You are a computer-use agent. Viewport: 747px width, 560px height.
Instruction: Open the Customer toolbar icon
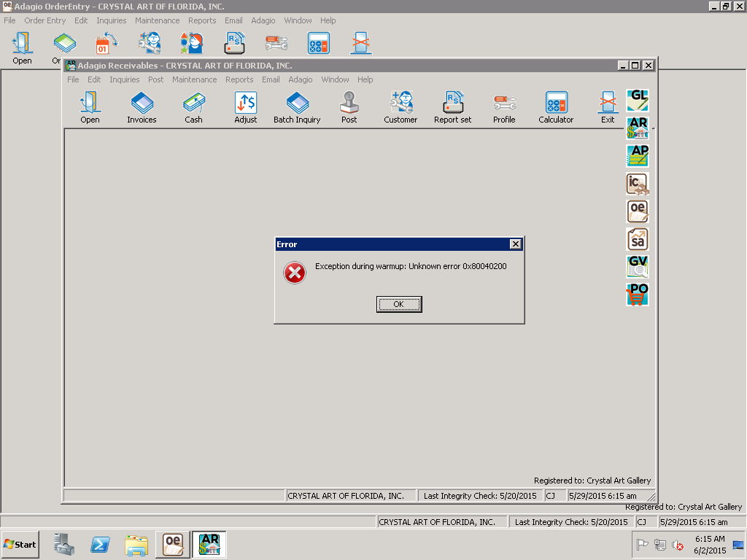click(x=400, y=107)
